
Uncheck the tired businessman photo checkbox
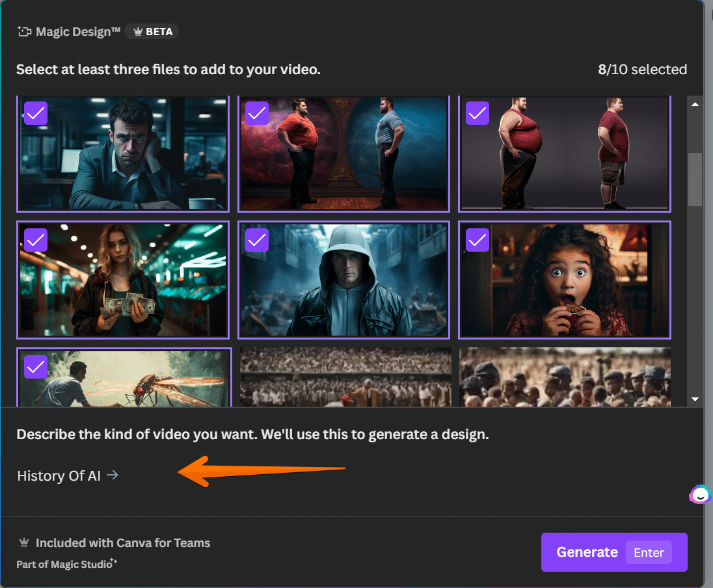(x=36, y=113)
